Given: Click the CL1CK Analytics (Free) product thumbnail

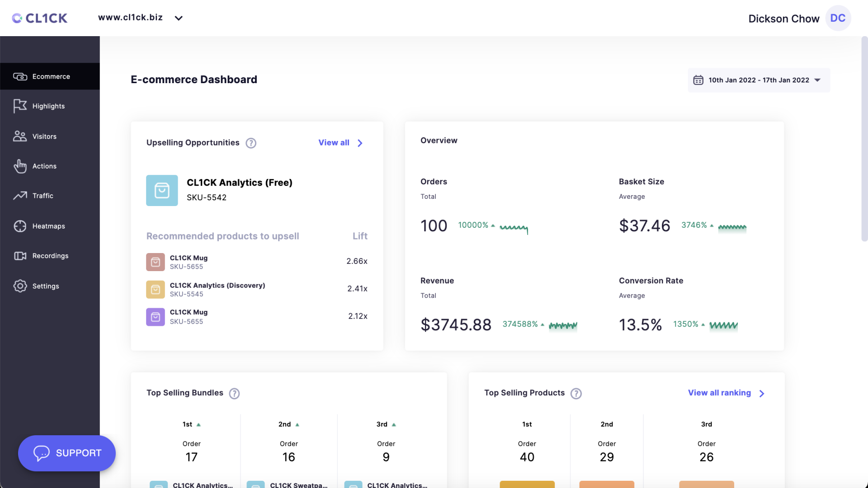Looking at the screenshot, I should coord(162,190).
